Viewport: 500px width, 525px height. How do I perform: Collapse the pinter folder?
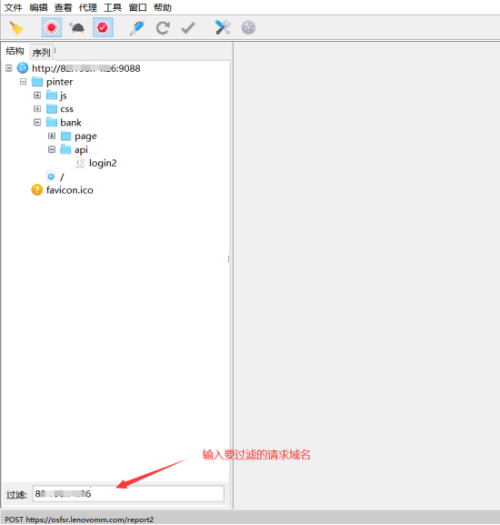click(x=23, y=82)
